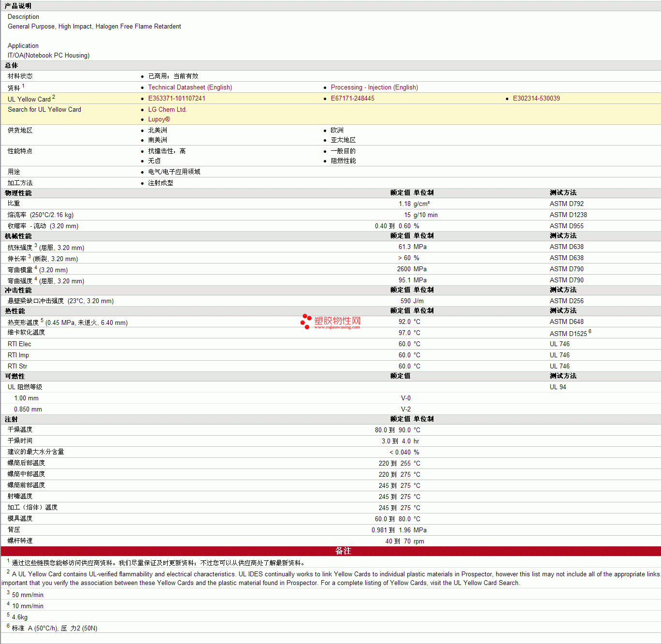Viewport: 661px width, 644px height.
Task: Click the 维卡软化温度 row label
Action: [26, 333]
